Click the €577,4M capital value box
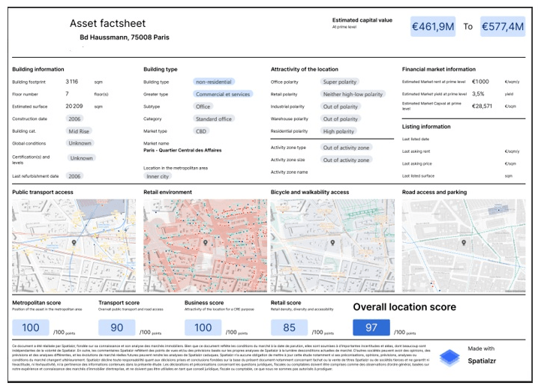Image resolution: width=538 pixels, height=392 pixels. pos(502,27)
